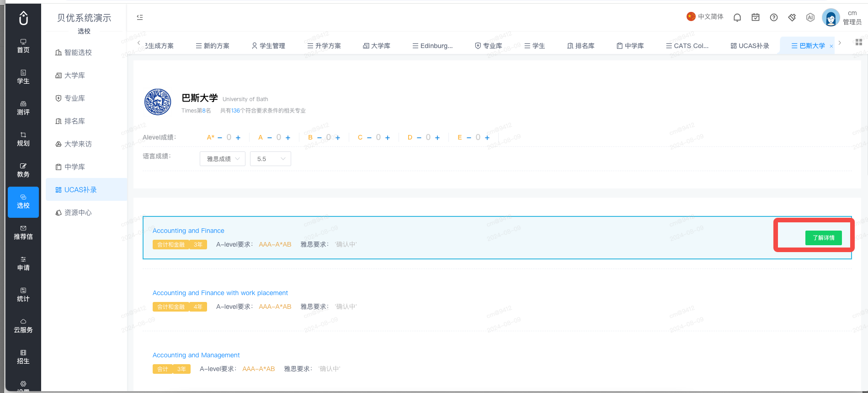The width and height of the screenshot is (868, 393).
Task: Click the AI assistant icon
Action: click(x=810, y=17)
